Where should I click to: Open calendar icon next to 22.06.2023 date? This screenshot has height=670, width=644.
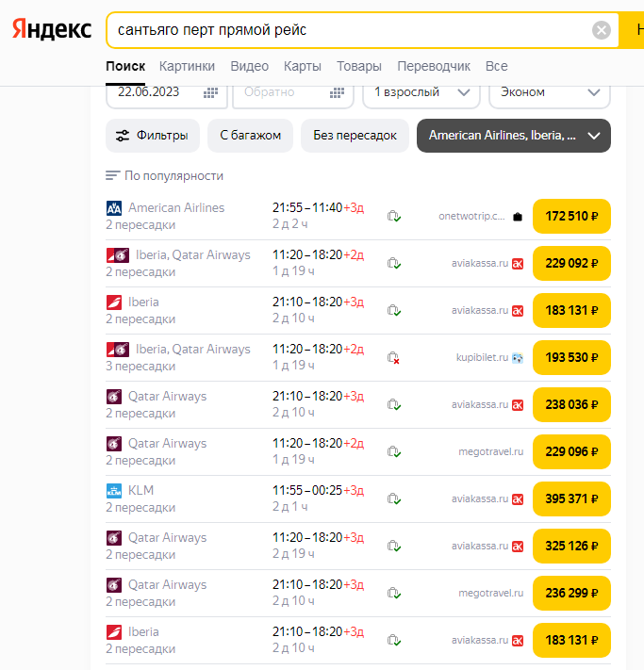point(210,92)
